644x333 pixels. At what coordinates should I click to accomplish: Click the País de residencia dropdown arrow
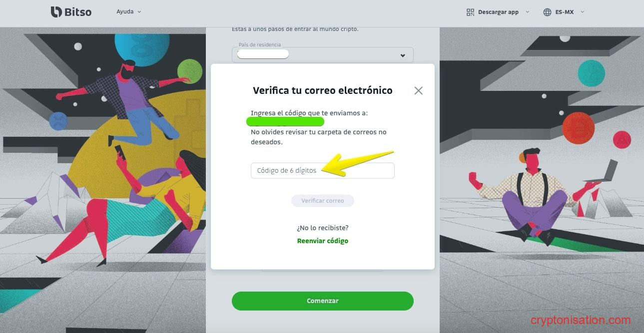click(x=403, y=55)
